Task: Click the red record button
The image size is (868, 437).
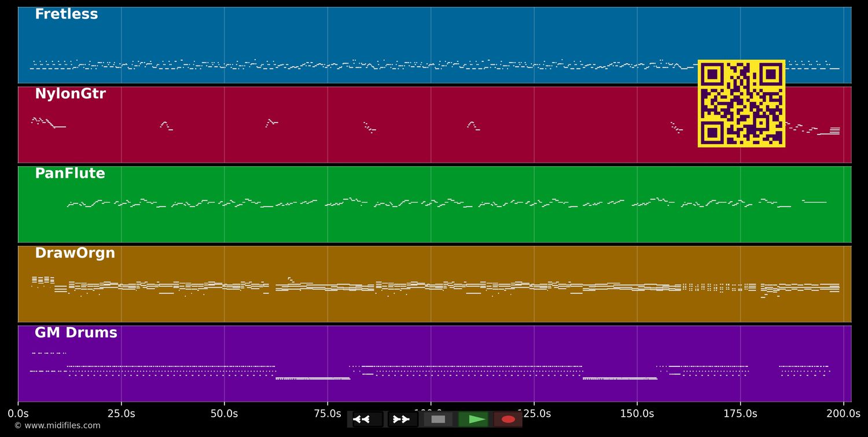Action: (x=508, y=419)
